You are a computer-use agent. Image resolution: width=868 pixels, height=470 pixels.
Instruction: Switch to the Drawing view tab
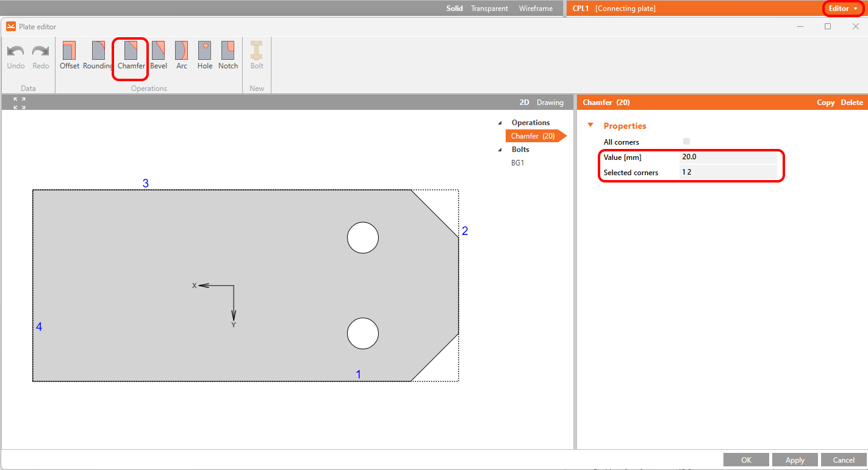tap(550, 103)
